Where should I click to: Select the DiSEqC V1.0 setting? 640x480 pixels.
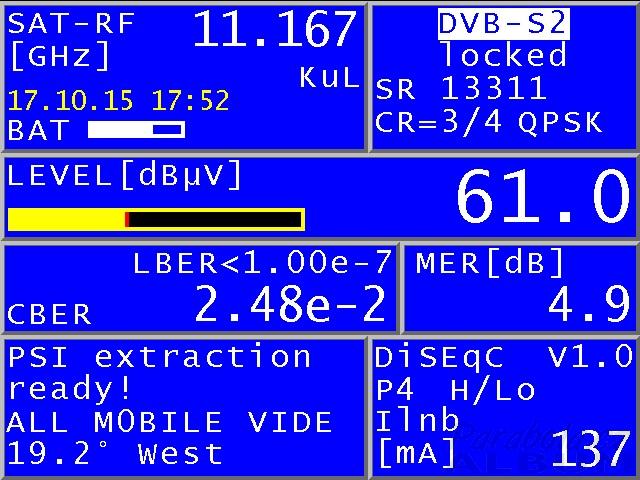point(504,357)
